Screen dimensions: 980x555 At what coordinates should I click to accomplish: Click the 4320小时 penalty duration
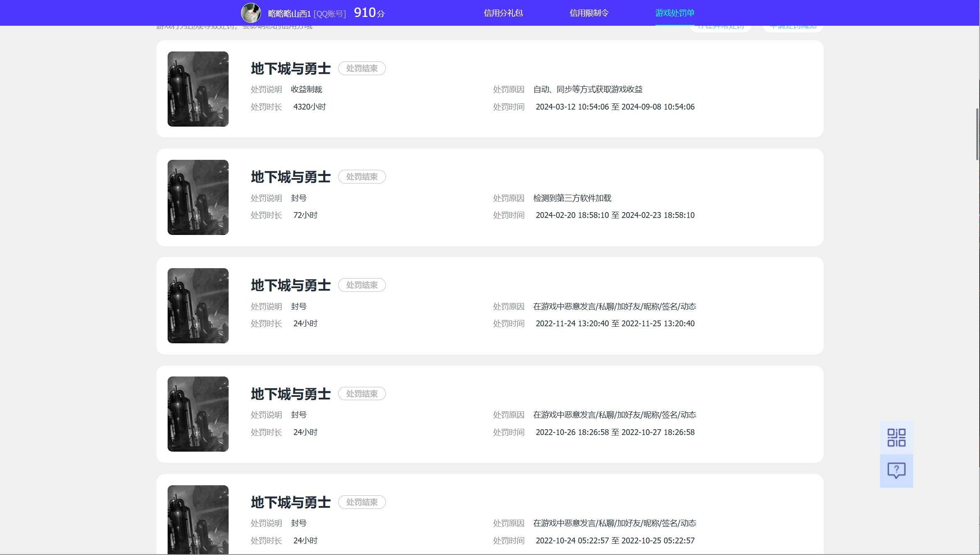(x=310, y=107)
